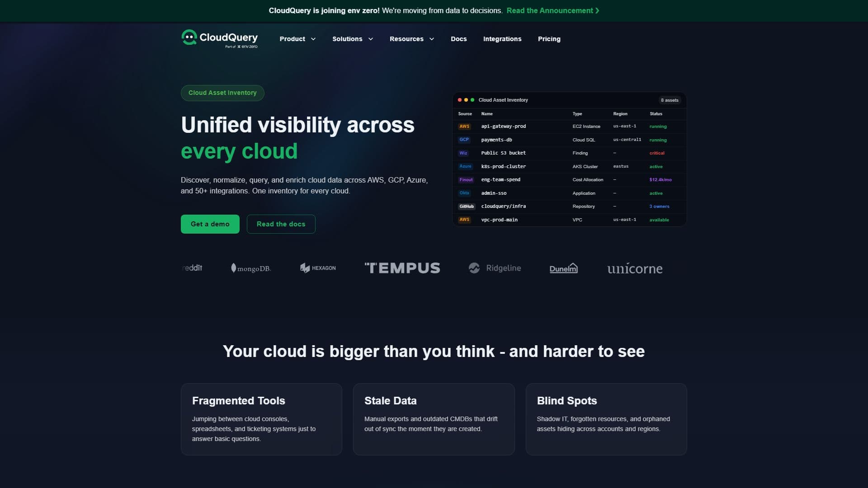Screen dimensions: 868x488
Task: Click the eastus region cell
Action: tap(621, 166)
